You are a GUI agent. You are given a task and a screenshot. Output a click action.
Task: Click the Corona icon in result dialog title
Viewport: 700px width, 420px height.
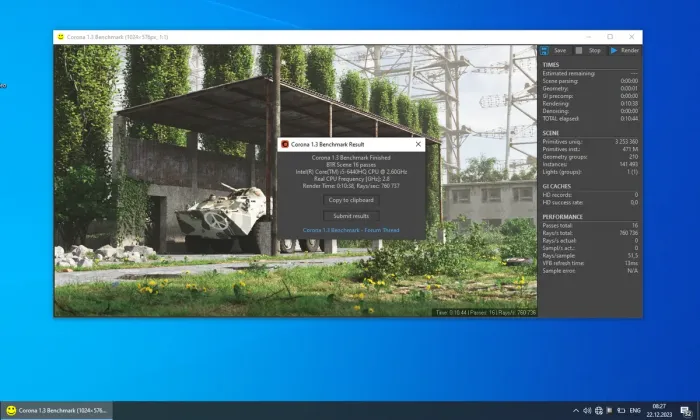pos(285,145)
